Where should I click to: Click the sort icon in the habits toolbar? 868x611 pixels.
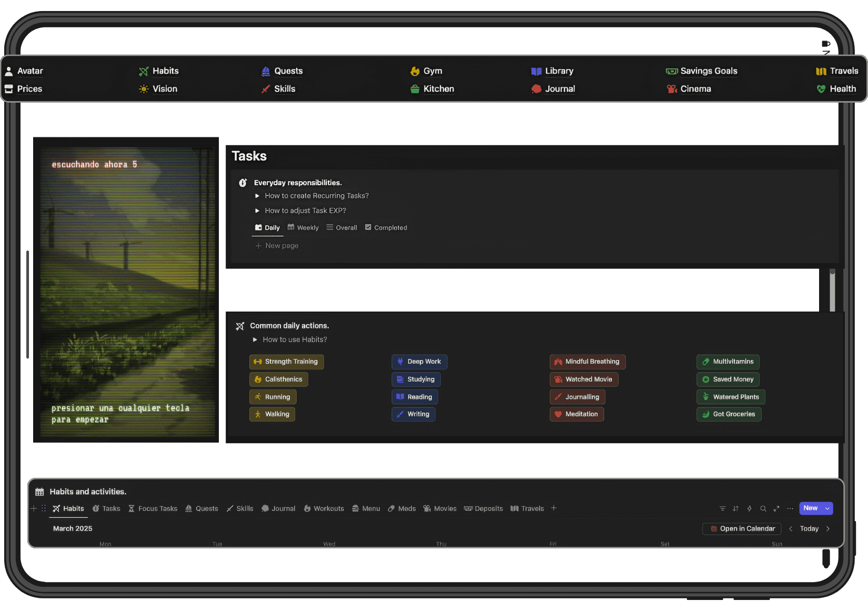coord(735,508)
